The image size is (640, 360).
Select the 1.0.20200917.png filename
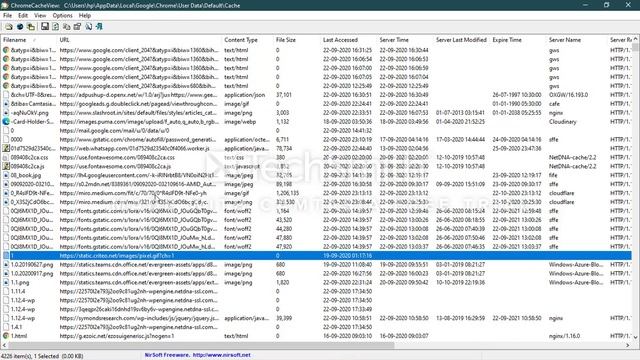coord(32,273)
